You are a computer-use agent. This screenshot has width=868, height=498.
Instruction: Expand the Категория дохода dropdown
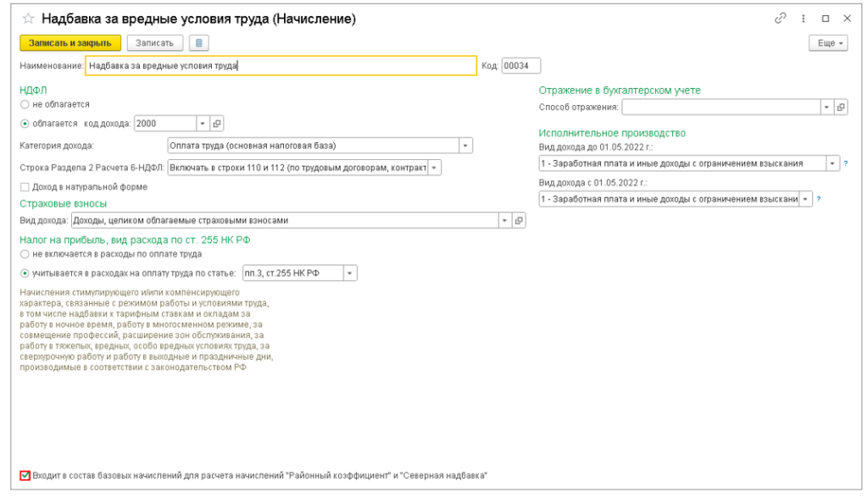pos(465,146)
